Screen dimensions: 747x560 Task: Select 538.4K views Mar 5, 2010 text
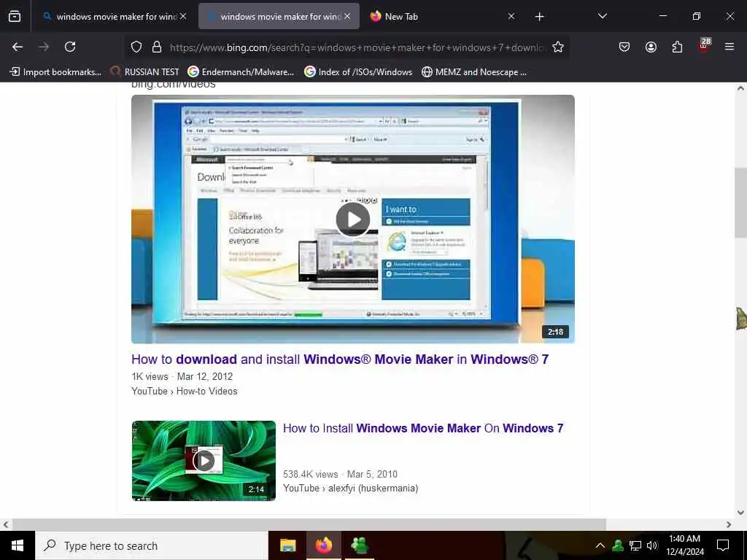(x=340, y=474)
